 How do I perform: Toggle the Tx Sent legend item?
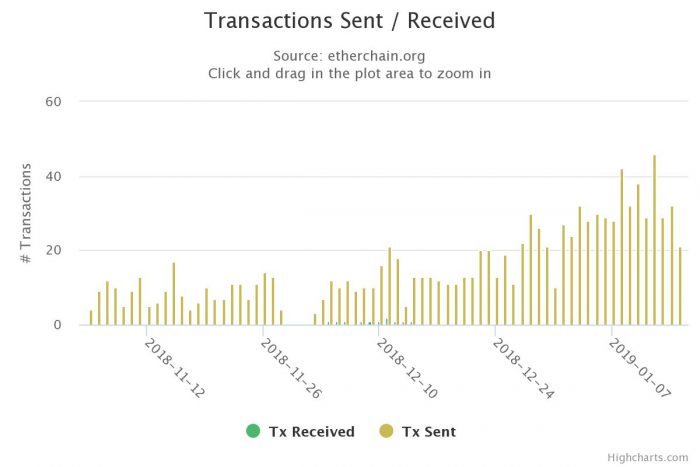[417, 431]
